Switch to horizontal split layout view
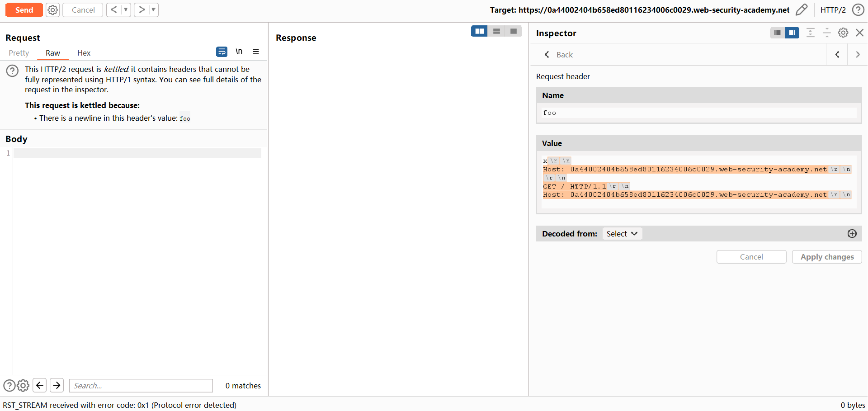The height and width of the screenshot is (411, 868). pos(496,31)
